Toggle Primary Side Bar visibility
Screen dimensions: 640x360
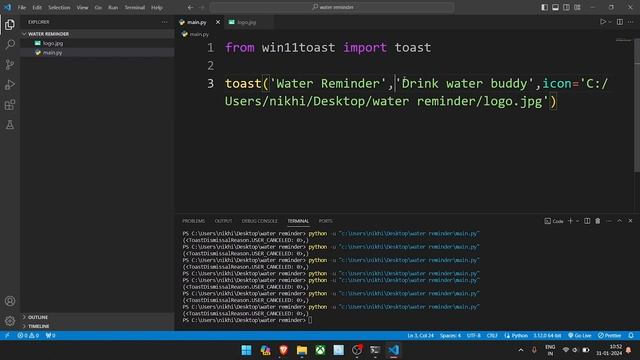(x=544, y=7)
